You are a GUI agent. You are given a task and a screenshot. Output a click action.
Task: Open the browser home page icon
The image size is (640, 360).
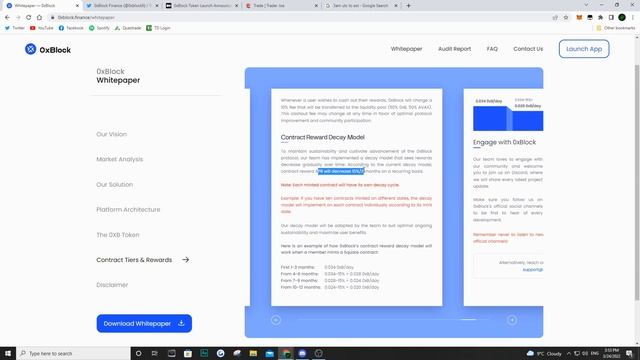point(39,18)
